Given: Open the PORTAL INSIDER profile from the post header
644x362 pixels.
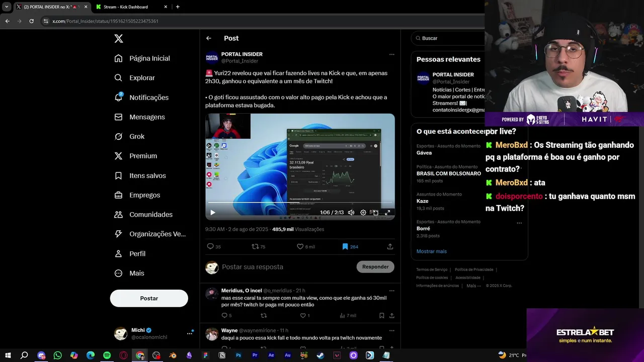Looking at the screenshot, I should (x=242, y=54).
